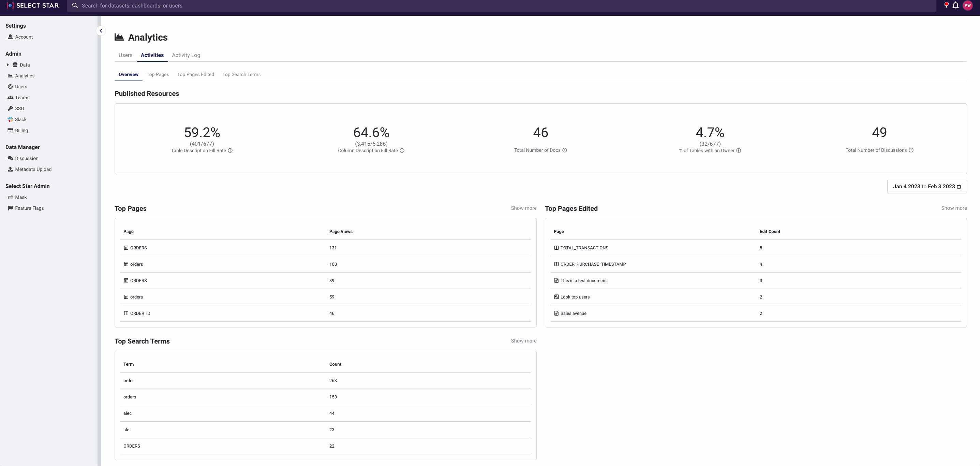Open the PW user avatar menu
Image resolution: width=980 pixels, height=466 pixels.
[967, 5]
